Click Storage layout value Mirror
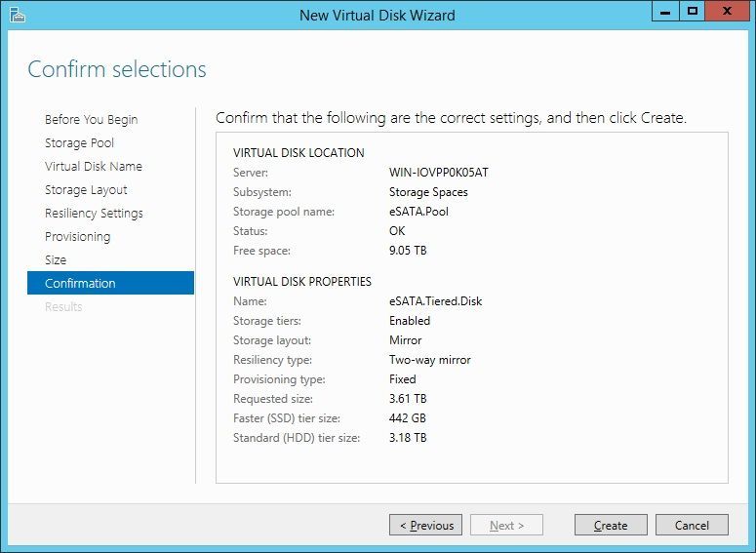This screenshot has width=756, height=553. click(x=405, y=340)
